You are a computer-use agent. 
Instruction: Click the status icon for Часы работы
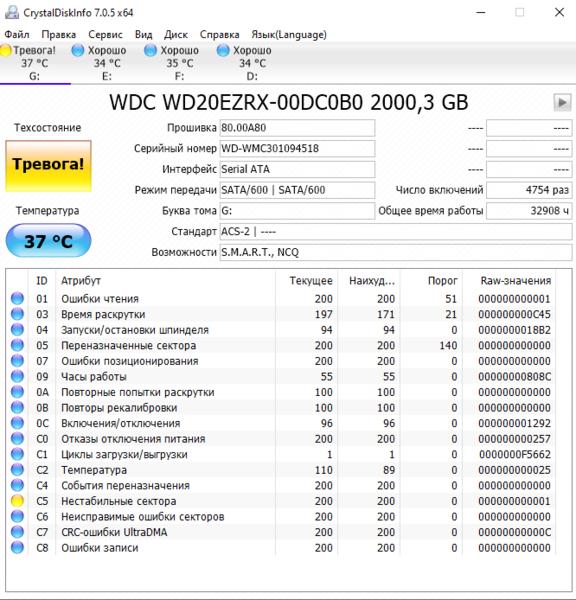tap(17, 377)
